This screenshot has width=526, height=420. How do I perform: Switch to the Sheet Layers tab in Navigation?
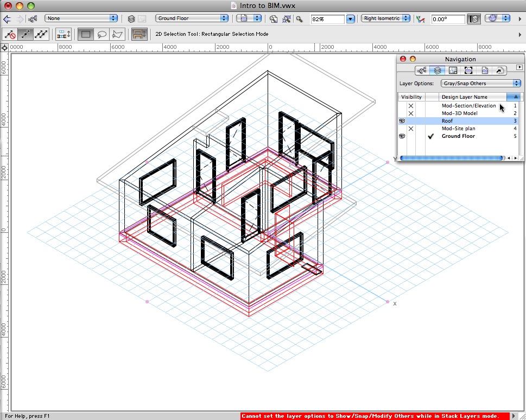point(453,70)
